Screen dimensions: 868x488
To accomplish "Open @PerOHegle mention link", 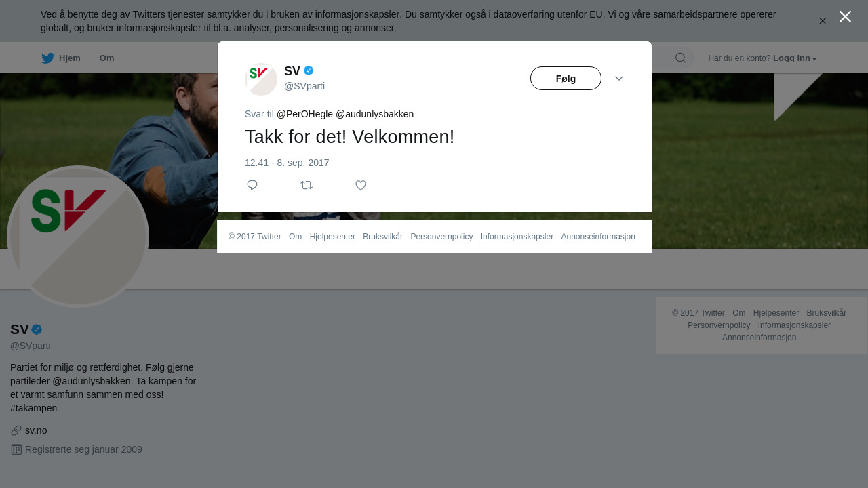I will pyautogui.click(x=304, y=114).
